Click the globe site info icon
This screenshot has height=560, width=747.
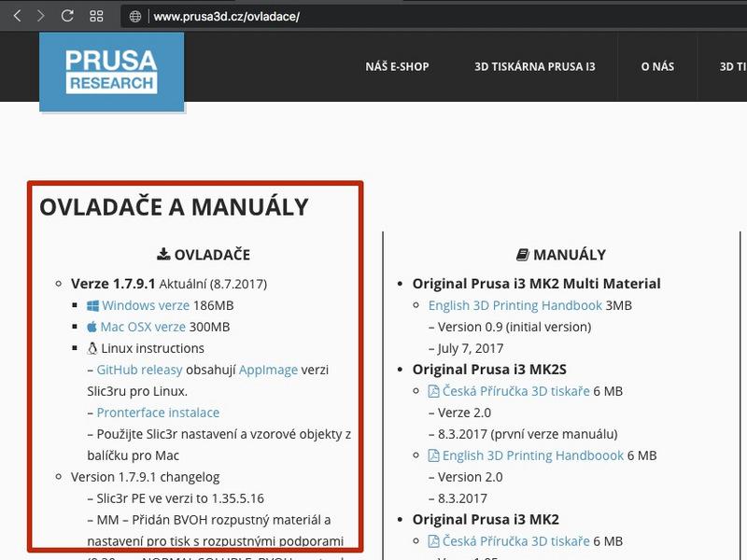(x=135, y=17)
